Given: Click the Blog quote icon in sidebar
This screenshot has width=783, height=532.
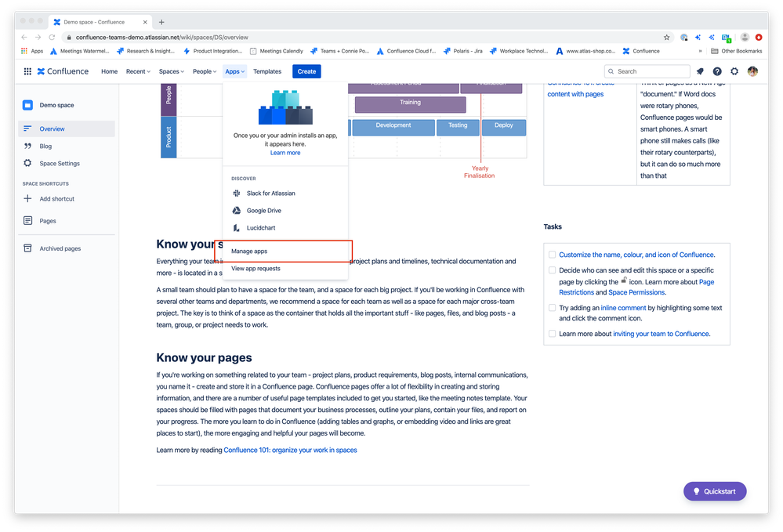Looking at the screenshot, I should point(27,147).
